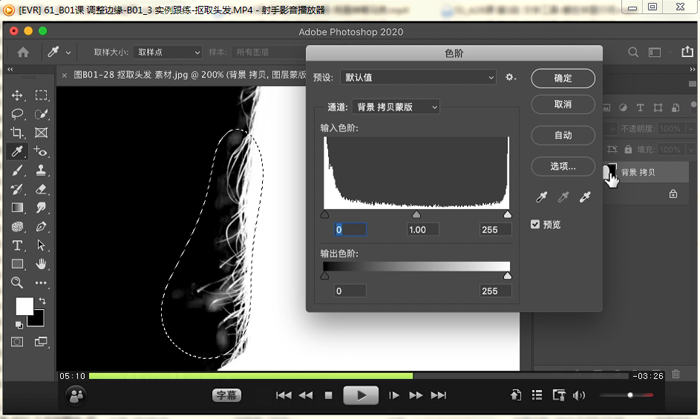Pick the black point eyedropper in Levels
The width and height of the screenshot is (700, 419).
541,198
